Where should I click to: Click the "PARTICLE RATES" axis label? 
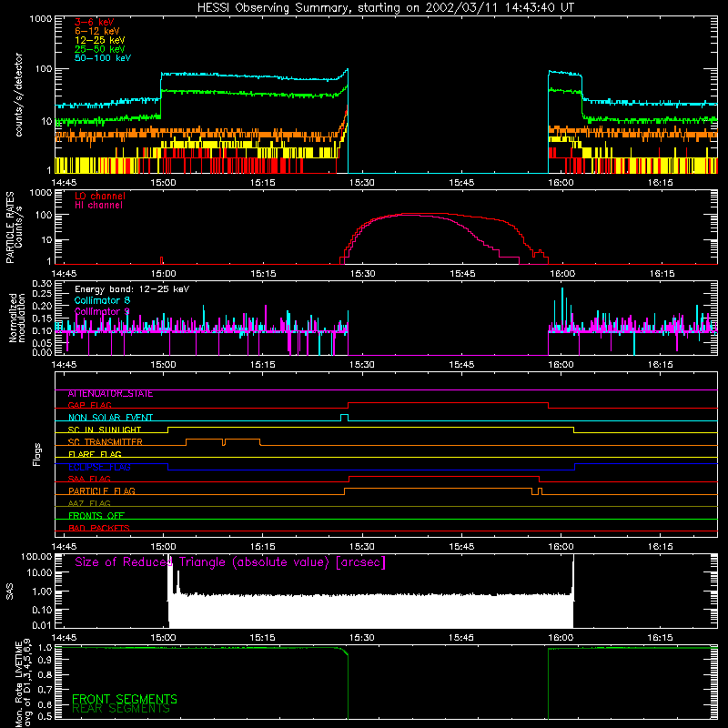[x=10, y=227]
